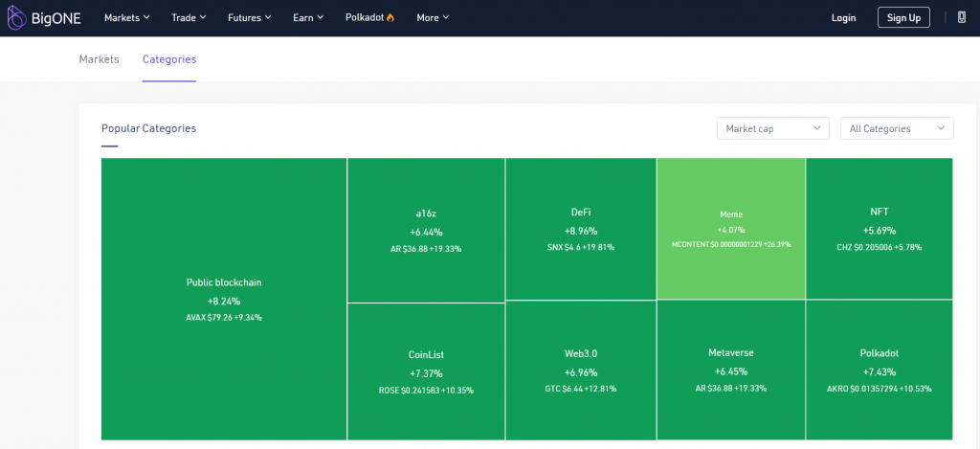Screen dimensions: 980x449
Task: Click the AVAX $79.26 +9.34% text
Action: click(x=224, y=318)
